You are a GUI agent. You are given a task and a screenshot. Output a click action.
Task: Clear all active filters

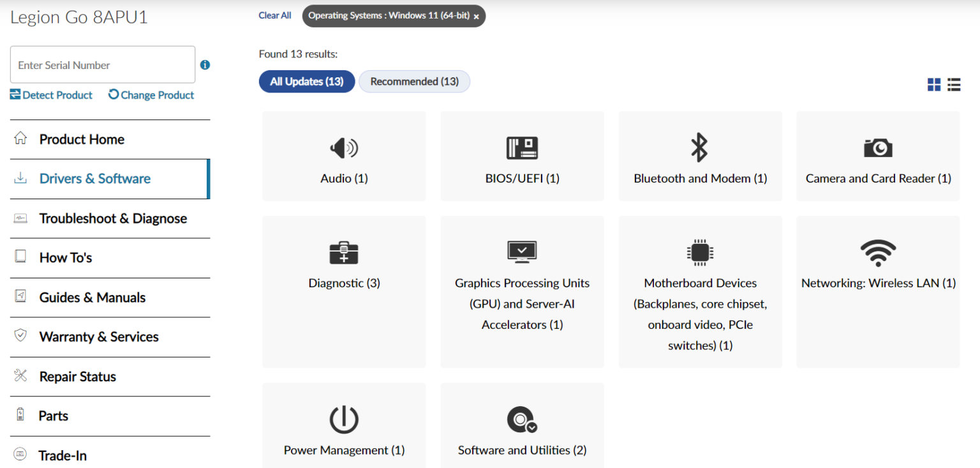click(274, 15)
